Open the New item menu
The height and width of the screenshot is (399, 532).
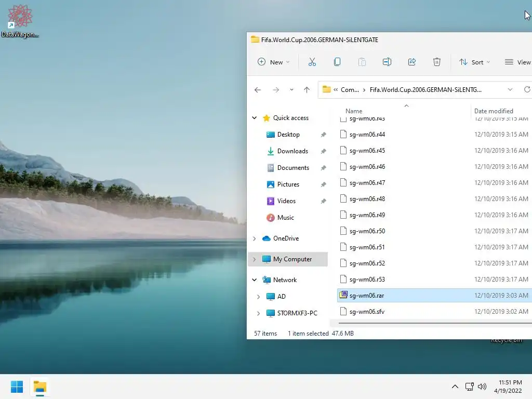[273, 62]
